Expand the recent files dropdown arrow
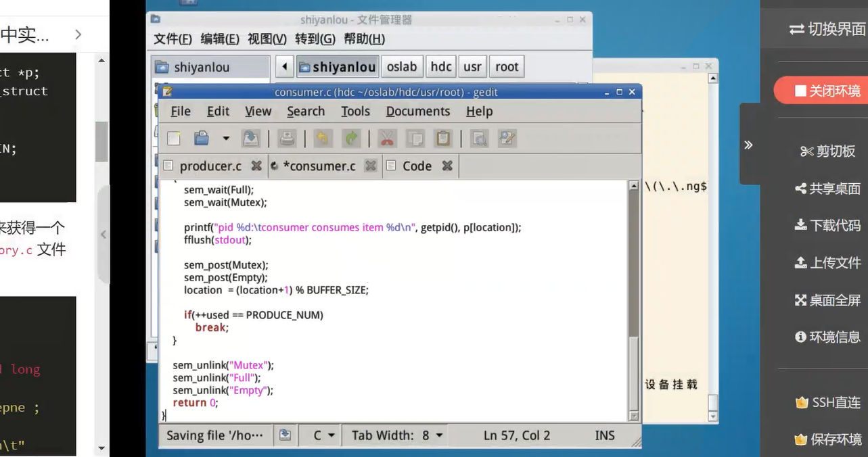 [x=226, y=139]
